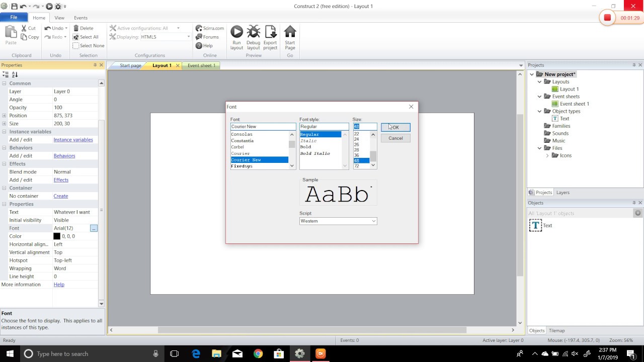
Task: Open File Explorer from the taskbar
Action: point(216,353)
